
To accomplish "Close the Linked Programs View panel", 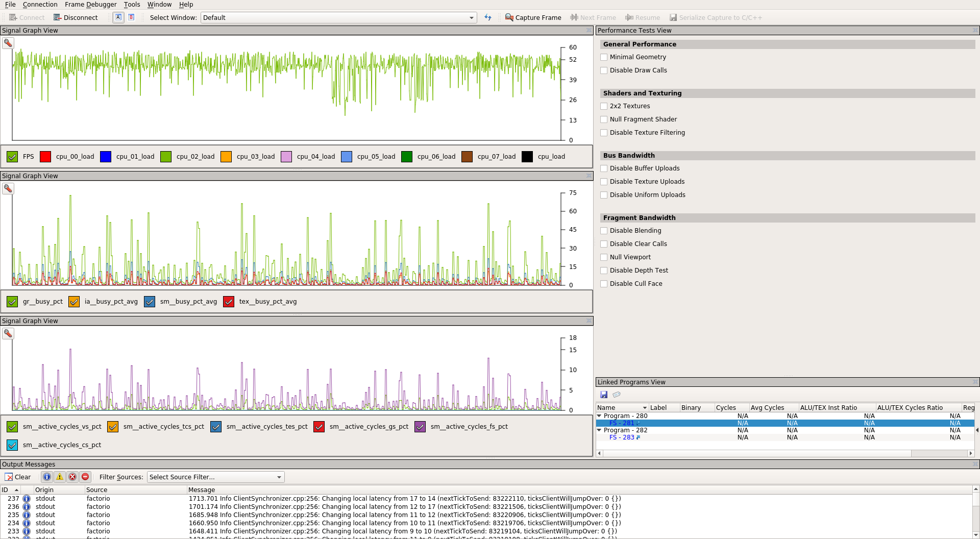I will point(975,382).
